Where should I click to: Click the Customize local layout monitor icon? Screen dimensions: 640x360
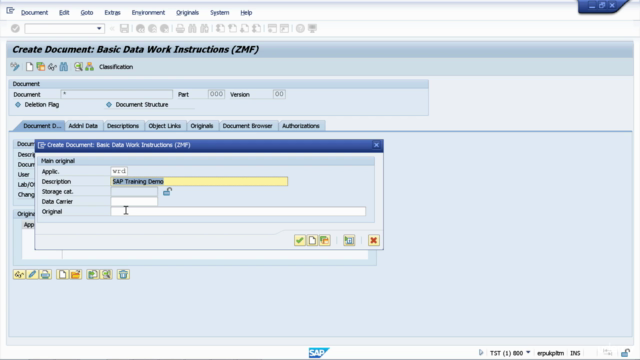[x=312, y=29]
